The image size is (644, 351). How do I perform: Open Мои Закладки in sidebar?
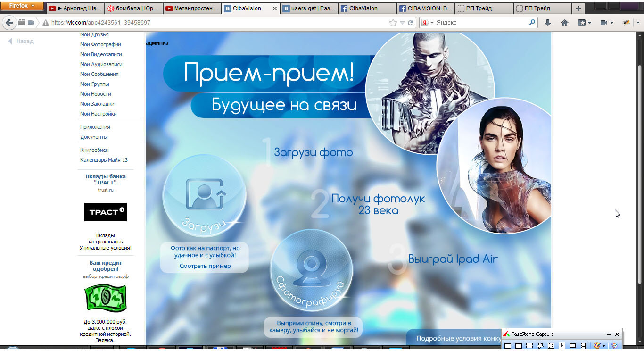pyautogui.click(x=97, y=104)
